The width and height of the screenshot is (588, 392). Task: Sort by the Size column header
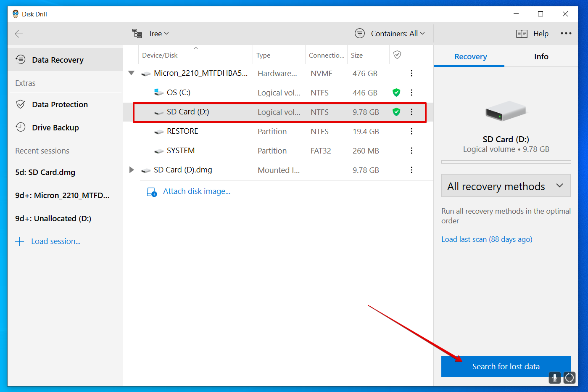coord(357,55)
